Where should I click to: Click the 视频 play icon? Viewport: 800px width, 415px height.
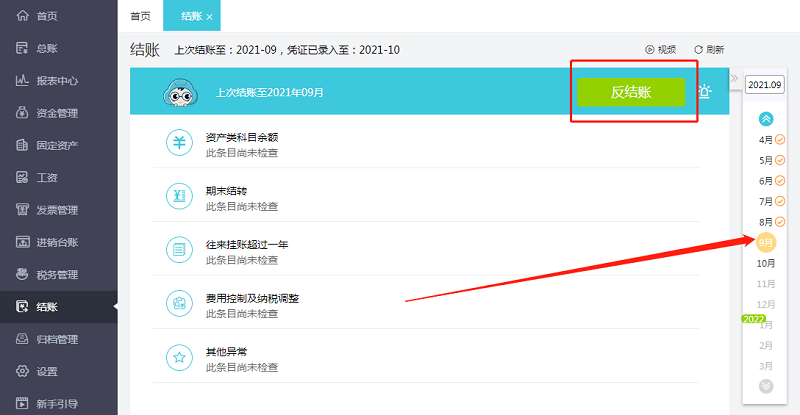649,50
